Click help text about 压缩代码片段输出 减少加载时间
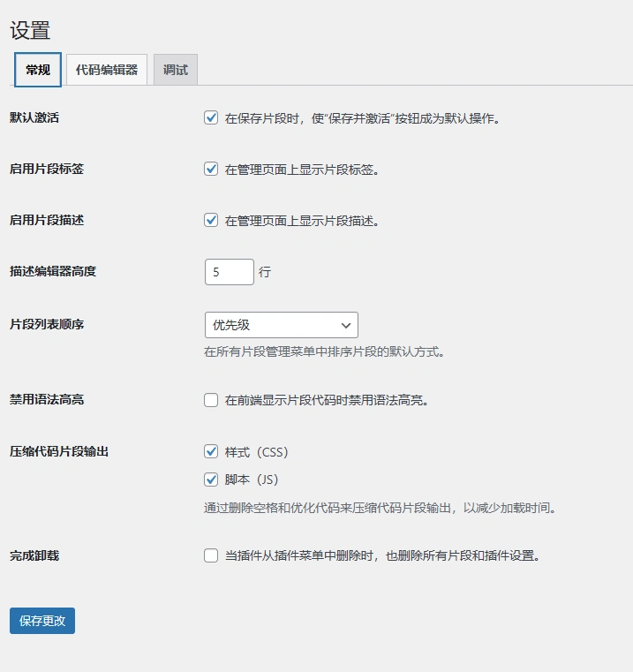 pyautogui.click(x=380, y=509)
